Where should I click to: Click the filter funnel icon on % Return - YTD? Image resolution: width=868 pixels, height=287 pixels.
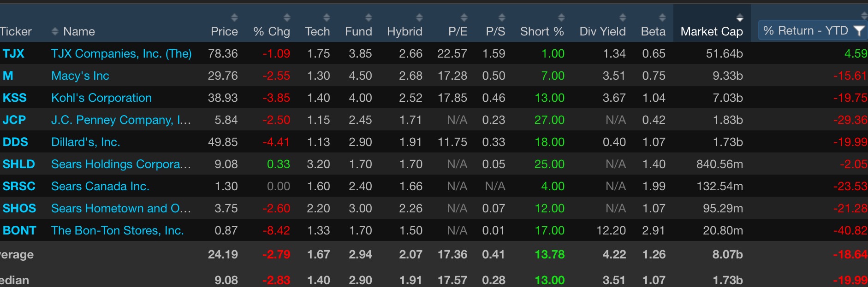858,31
